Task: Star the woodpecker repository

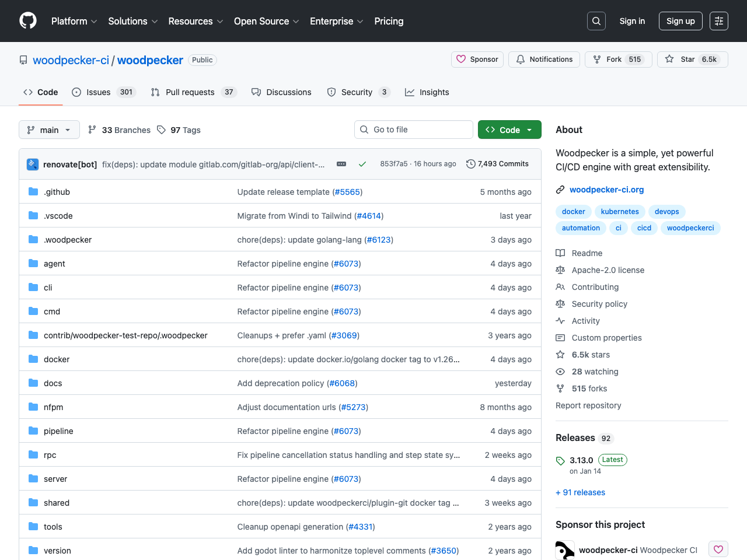Action: pos(692,59)
